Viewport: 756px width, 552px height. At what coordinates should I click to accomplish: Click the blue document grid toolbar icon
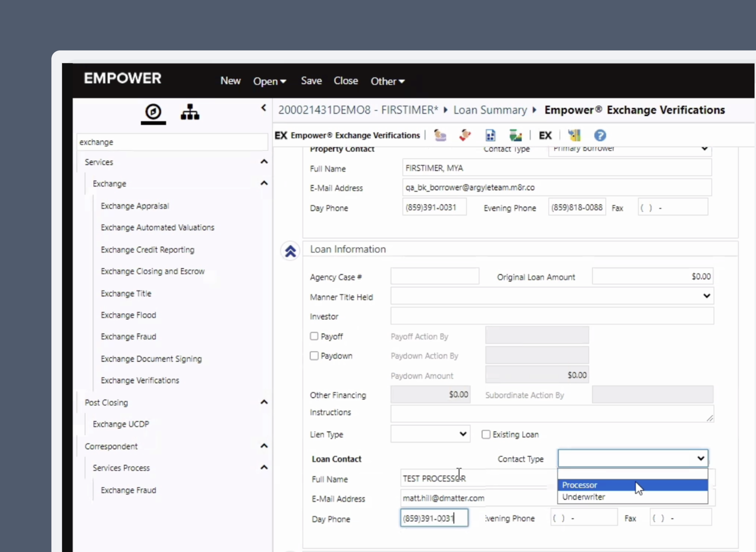point(490,135)
